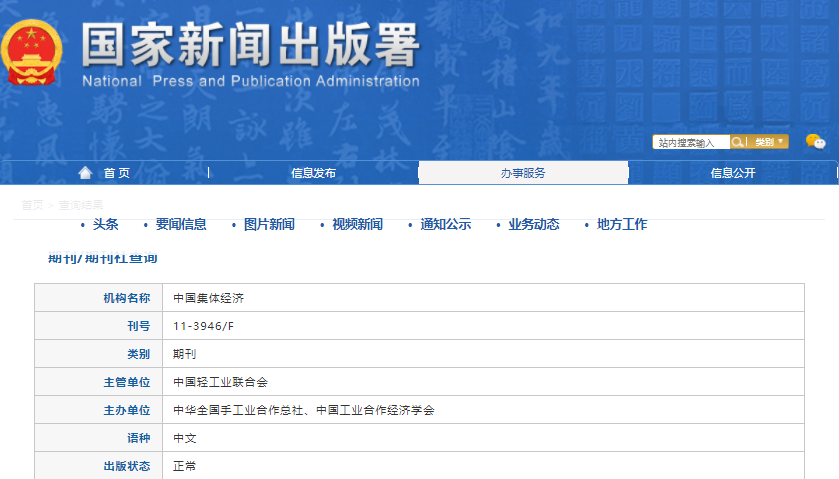Click 首页 in the breadcrumb trail
The image size is (839, 479).
(x=32, y=205)
